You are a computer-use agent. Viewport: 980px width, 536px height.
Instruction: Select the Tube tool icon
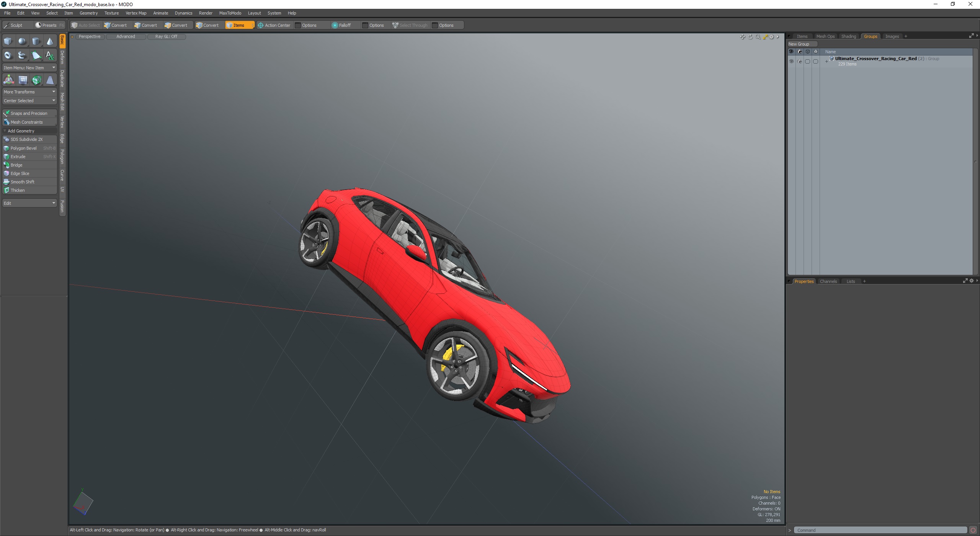coord(22,55)
